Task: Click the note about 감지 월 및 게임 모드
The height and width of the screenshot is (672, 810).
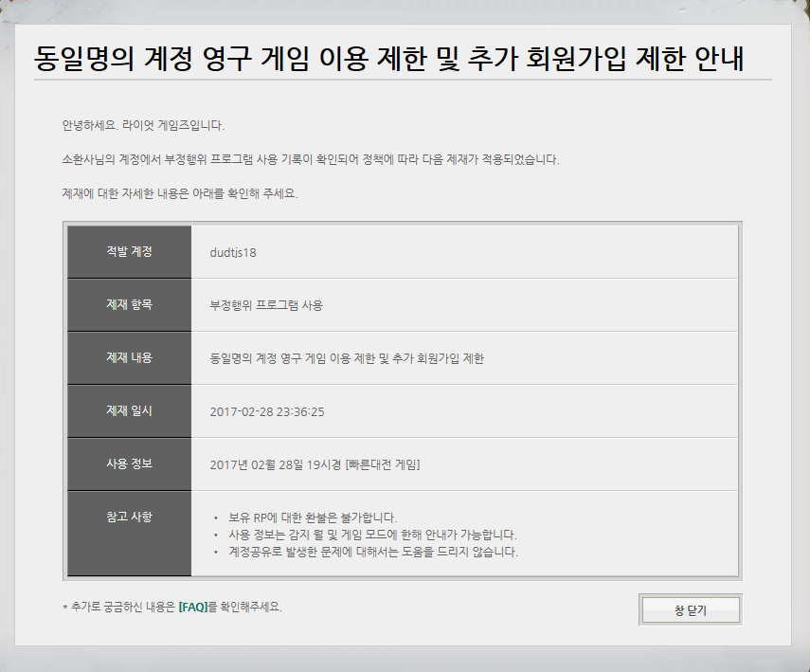Action: tap(372, 535)
